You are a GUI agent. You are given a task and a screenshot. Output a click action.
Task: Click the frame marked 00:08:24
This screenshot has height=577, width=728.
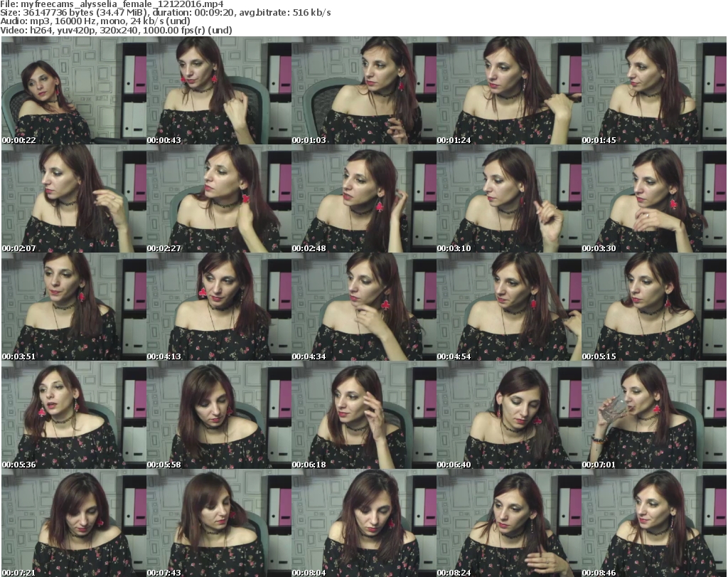(509, 523)
